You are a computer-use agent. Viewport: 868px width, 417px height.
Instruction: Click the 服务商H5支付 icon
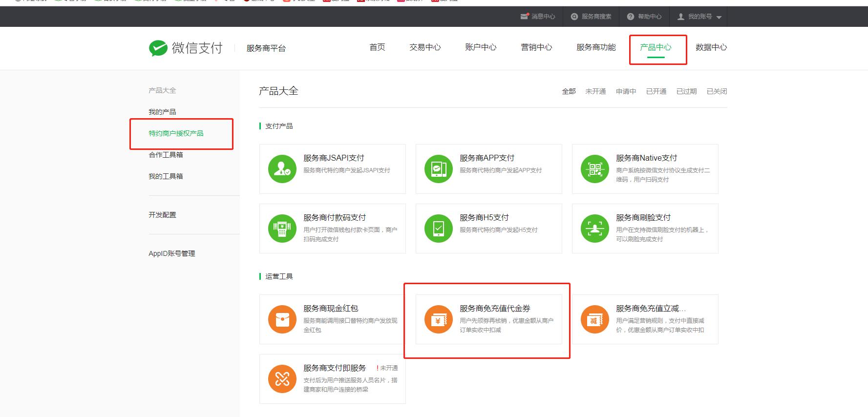pos(439,229)
